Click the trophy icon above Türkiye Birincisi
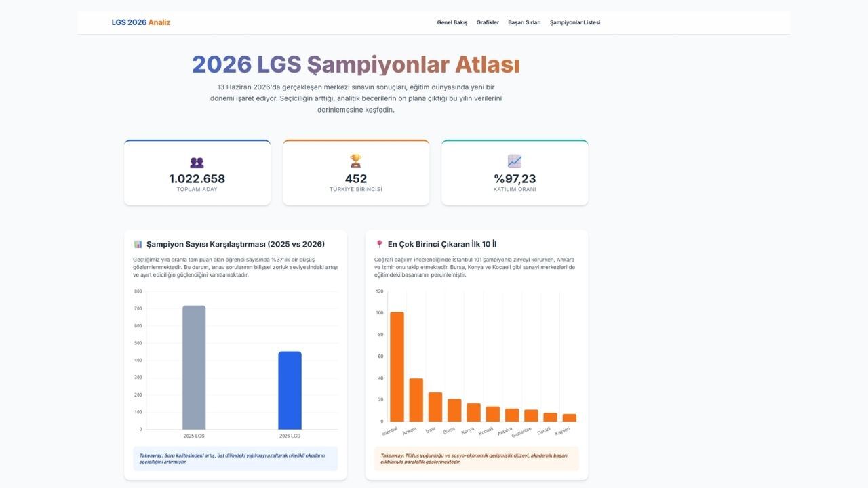This screenshot has height=488, width=868. pos(356,161)
